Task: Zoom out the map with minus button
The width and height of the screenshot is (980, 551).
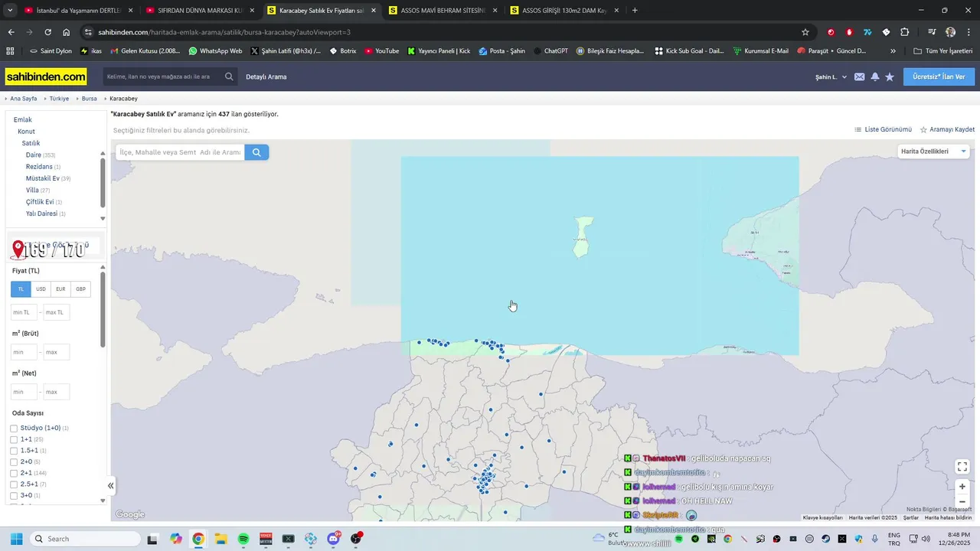Action: pos(962,501)
